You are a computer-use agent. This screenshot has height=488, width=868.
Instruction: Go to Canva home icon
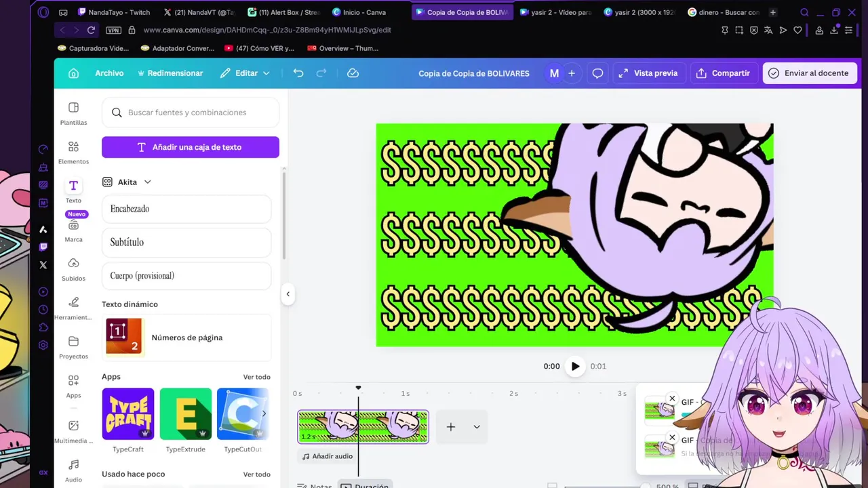click(x=73, y=73)
